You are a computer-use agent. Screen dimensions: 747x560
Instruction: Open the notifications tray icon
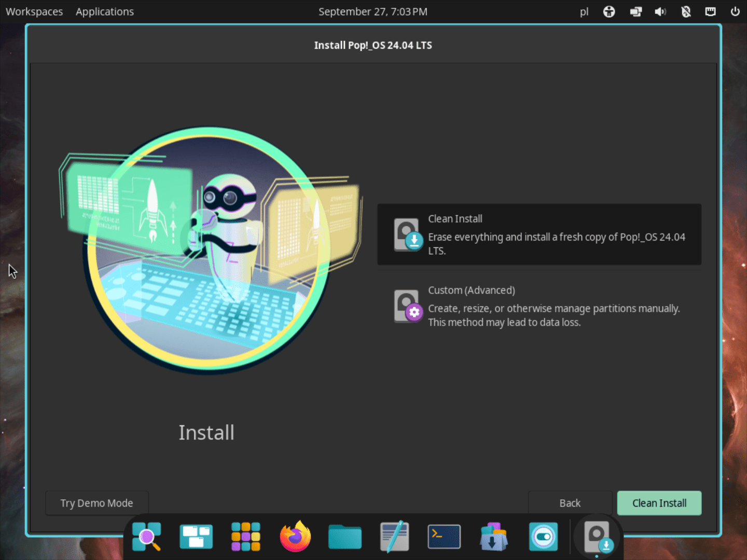click(x=711, y=11)
